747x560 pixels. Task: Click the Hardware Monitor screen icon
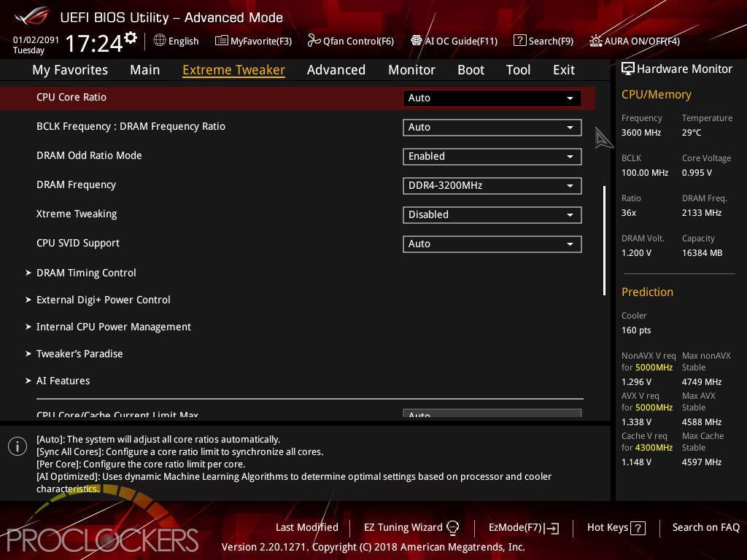coord(628,69)
